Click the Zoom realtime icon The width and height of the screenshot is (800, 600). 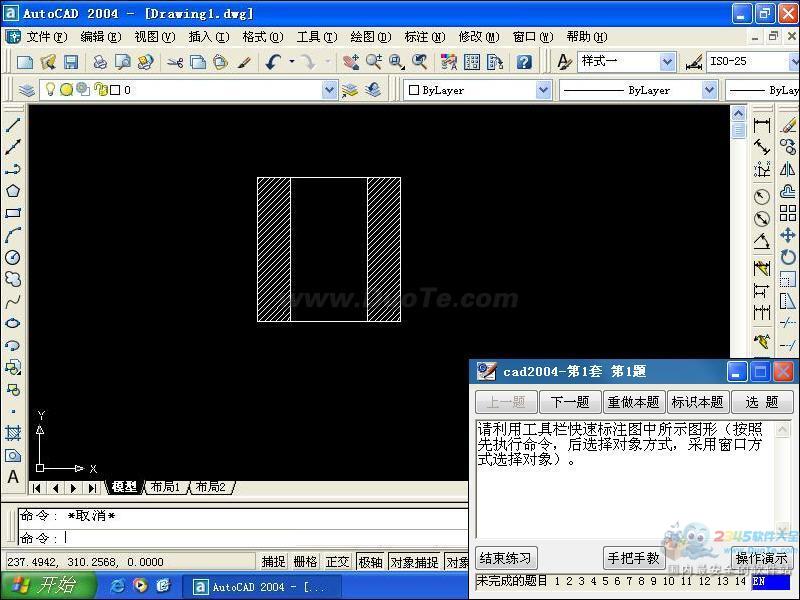coord(373,62)
